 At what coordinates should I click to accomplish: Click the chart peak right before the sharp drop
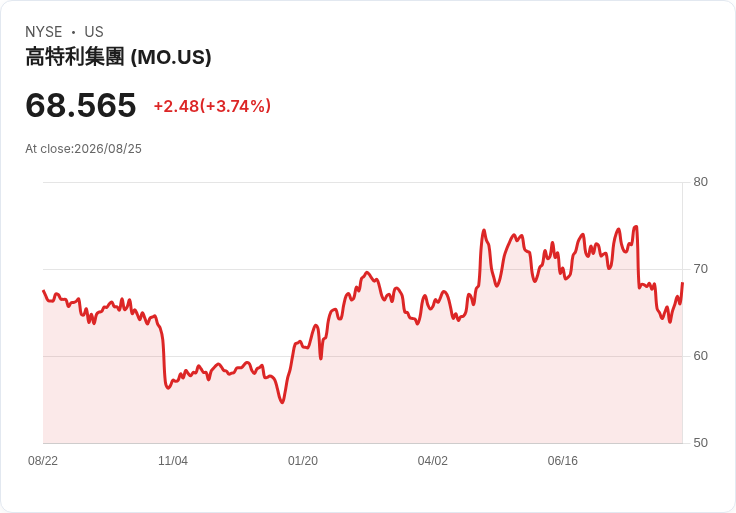click(636, 227)
